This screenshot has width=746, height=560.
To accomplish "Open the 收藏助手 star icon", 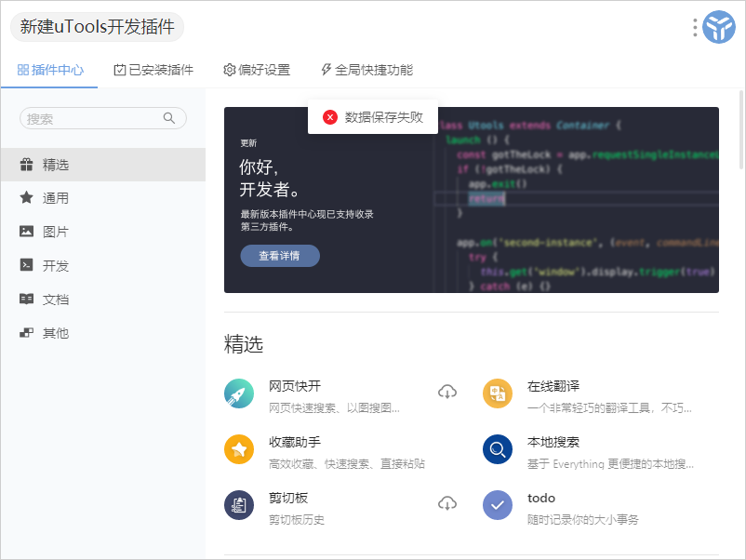I will (x=239, y=449).
